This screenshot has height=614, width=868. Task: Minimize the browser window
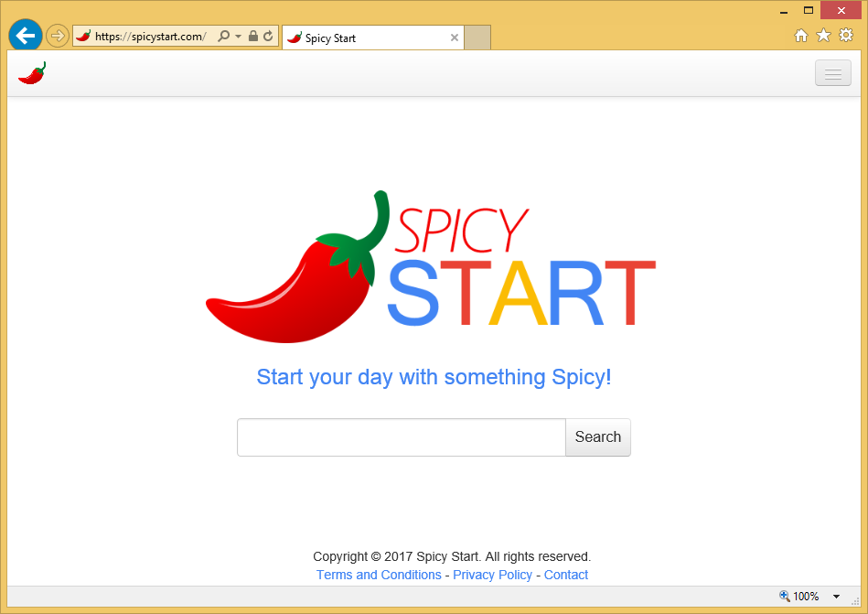click(784, 11)
